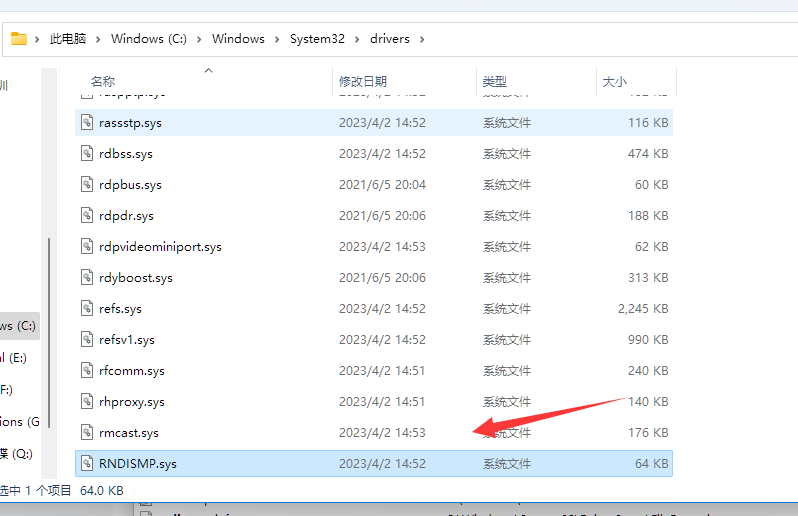Screen dimensions: 798x516
Task: Click the 2021/6/5 20:04 date of rdpbus.sys
Action: click(382, 184)
